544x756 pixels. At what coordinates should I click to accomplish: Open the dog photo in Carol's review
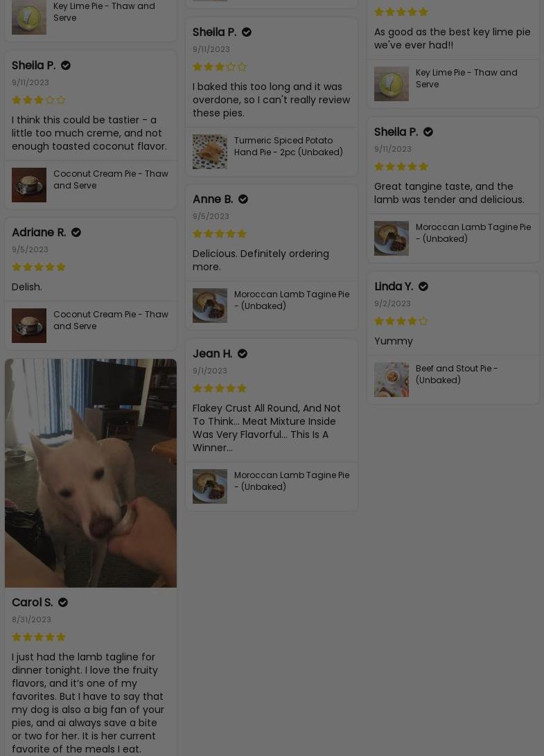click(91, 473)
